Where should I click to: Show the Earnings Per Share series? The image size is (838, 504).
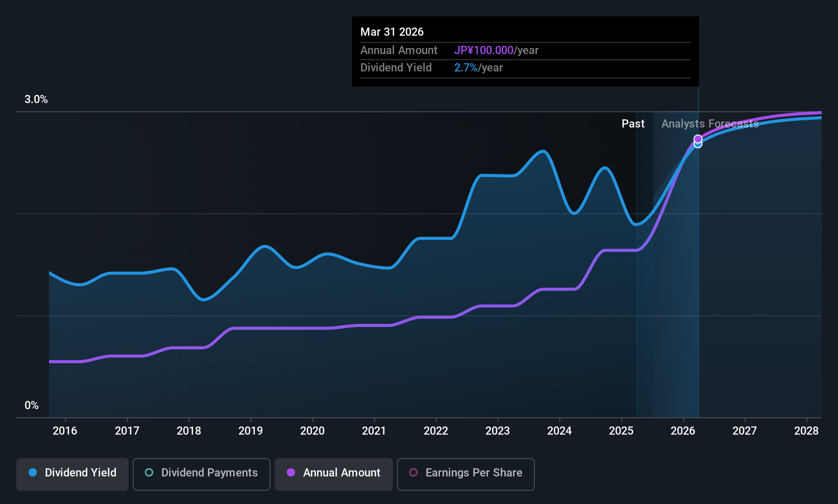coord(465,473)
